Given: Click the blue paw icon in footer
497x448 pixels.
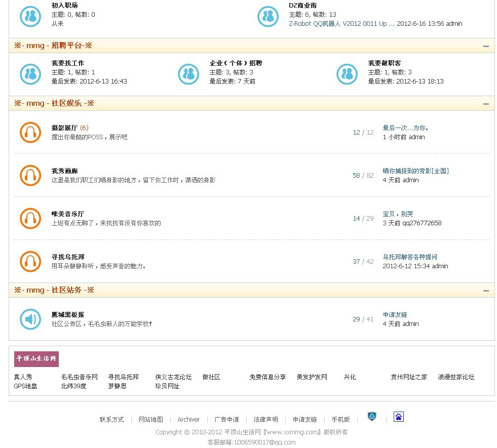Looking at the screenshot, I should 399,417.
